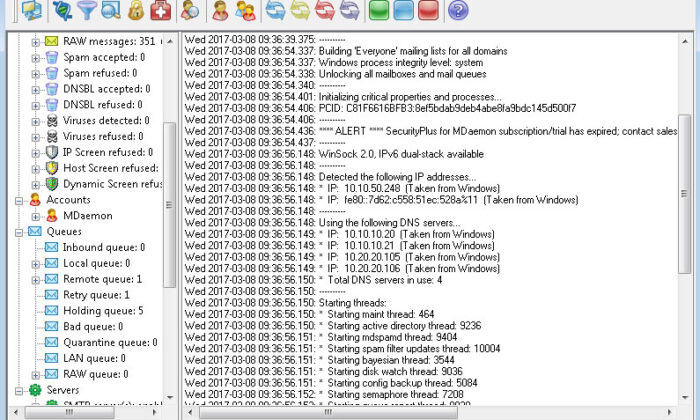The width and height of the screenshot is (700, 420).
Task: Click the trash bin icon beside Spam accepted
Action: 52,57
